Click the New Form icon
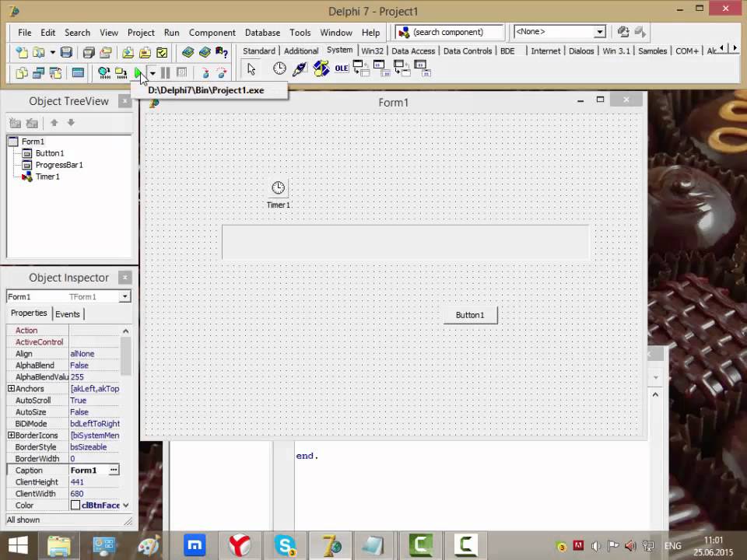The width and height of the screenshot is (747, 560). (x=78, y=73)
